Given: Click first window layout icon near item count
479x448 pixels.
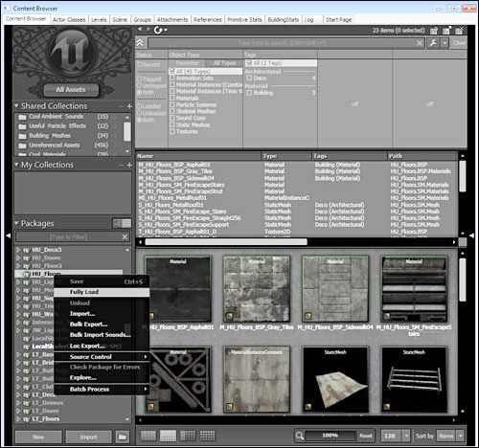Looking at the screenshot, I should pos(434,31).
